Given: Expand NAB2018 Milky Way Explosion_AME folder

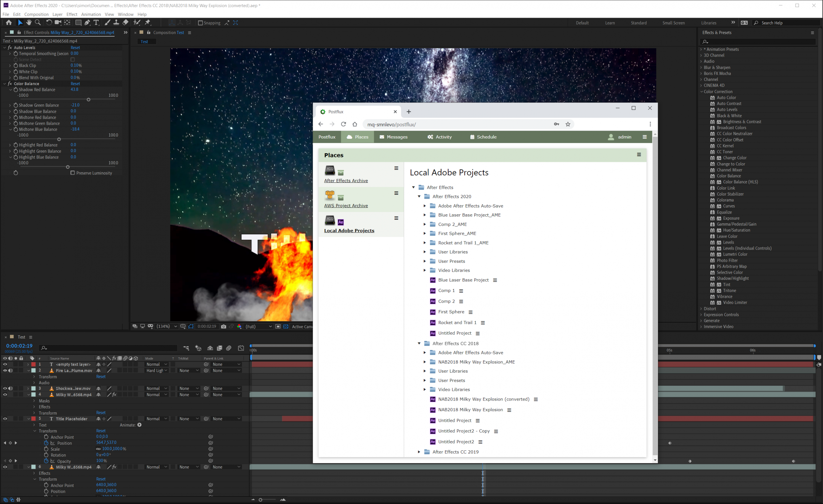Looking at the screenshot, I should [425, 362].
